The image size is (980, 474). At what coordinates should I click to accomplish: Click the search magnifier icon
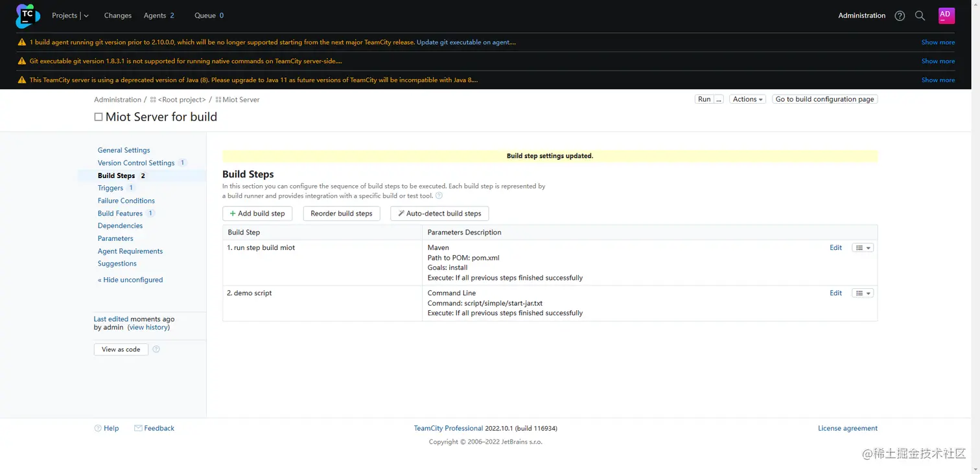(x=920, y=16)
